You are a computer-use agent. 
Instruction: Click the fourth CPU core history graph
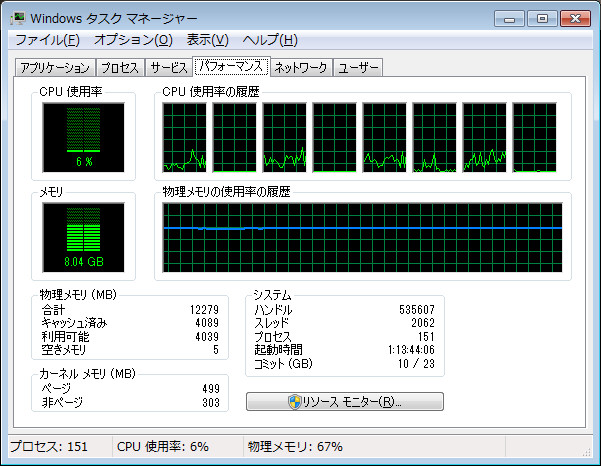[x=335, y=137]
